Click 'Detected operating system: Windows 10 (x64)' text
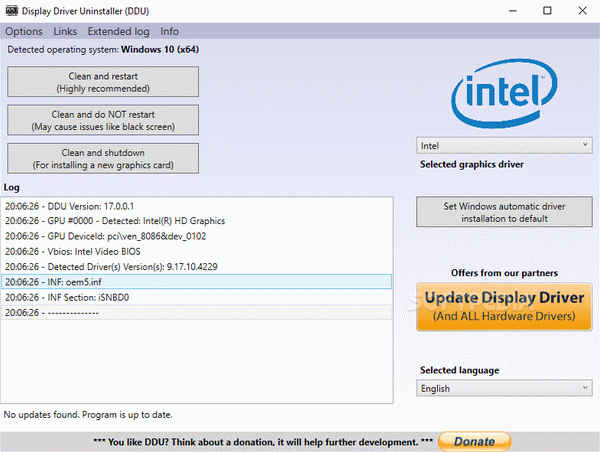The height and width of the screenshot is (452, 600). [x=103, y=50]
